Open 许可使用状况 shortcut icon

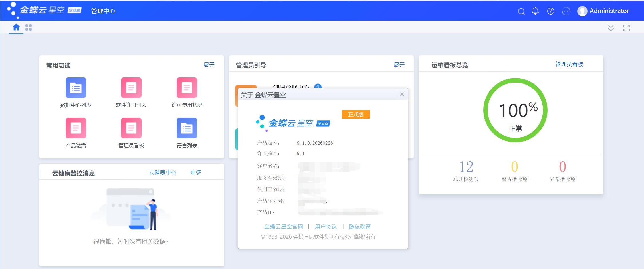point(187,88)
